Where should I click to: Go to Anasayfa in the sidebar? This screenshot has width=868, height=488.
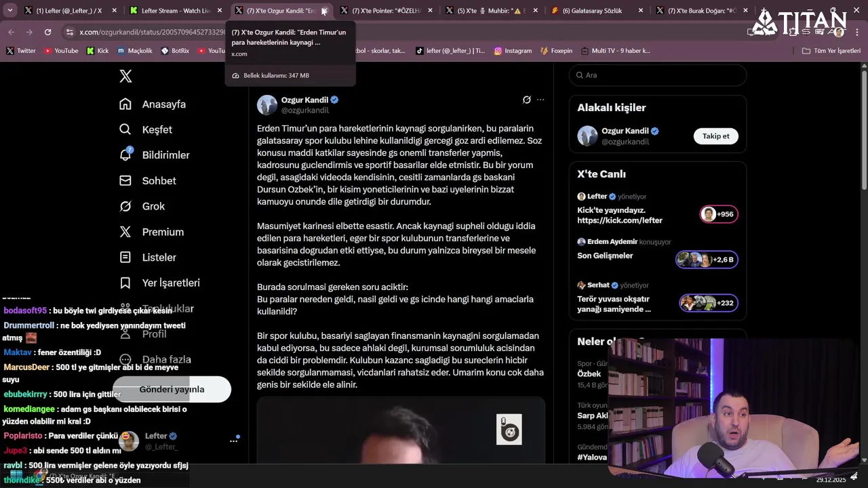[x=153, y=104]
